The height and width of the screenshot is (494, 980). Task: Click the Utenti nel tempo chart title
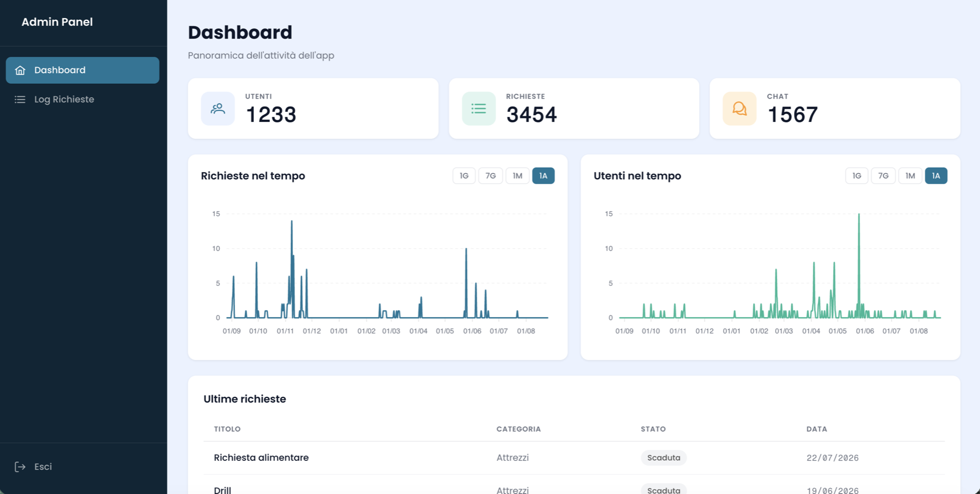(637, 176)
